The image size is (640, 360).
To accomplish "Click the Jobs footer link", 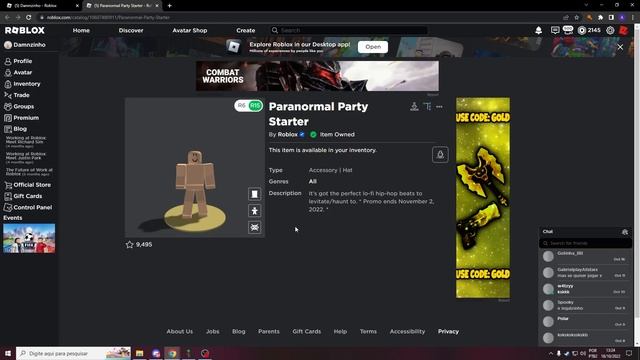I will 213,331.
